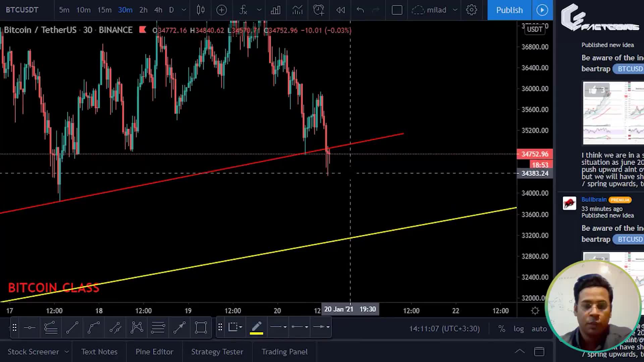Click the create alert clock icon

318,10
